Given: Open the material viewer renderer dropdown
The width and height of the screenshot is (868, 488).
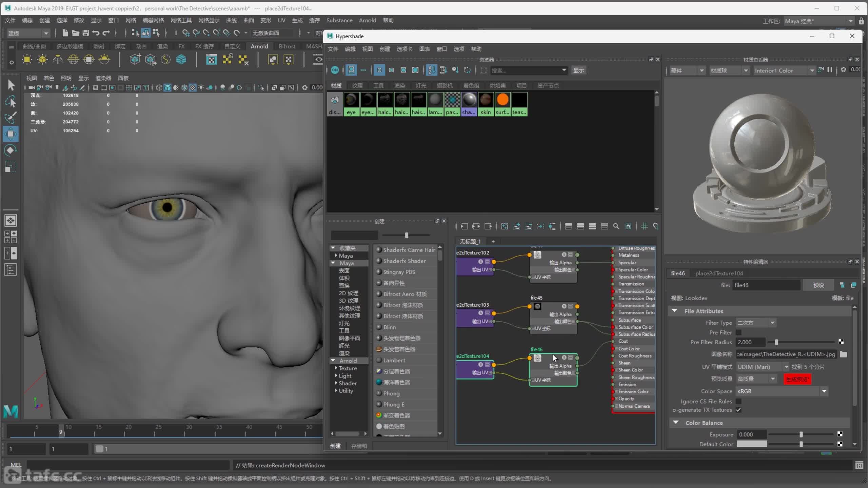Looking at the screenshot, I should [687, 70].
